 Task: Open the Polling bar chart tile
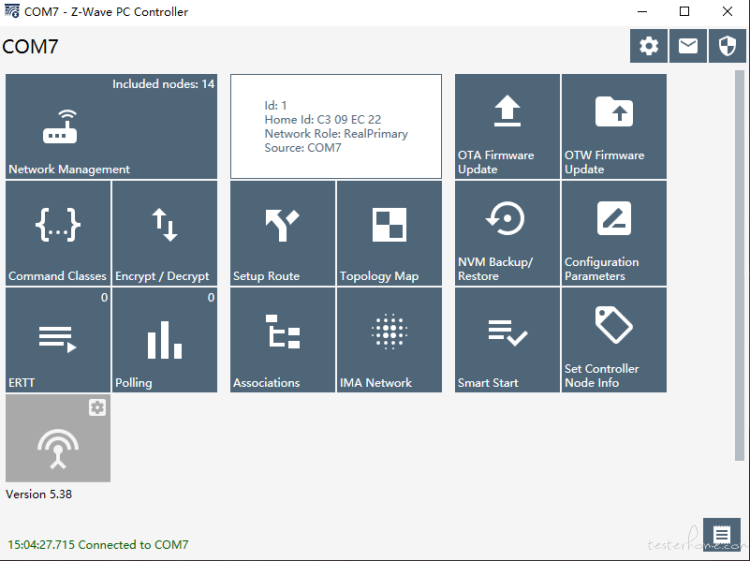(x=165, y=340)
